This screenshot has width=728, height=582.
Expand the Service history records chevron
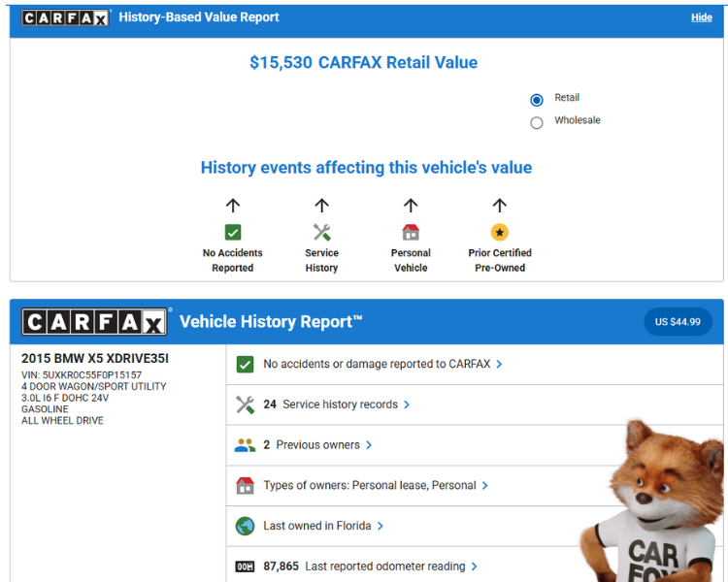click(x=407, y=404)
